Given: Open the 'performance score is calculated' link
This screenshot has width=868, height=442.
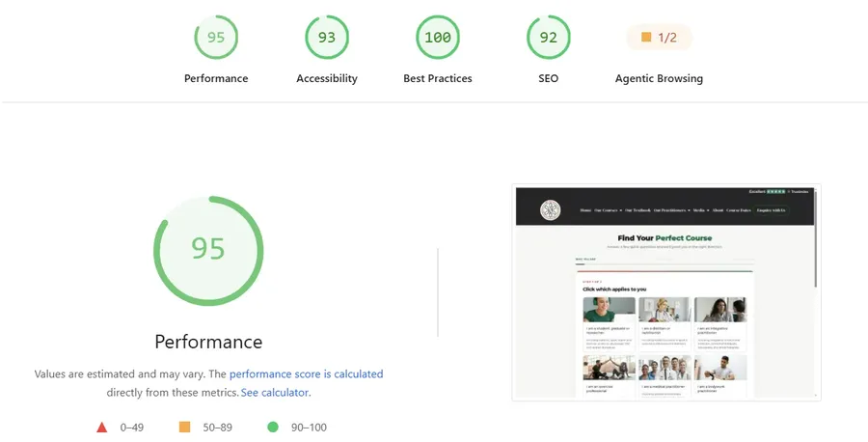Looking at the screenshot, I should point(306,373).
